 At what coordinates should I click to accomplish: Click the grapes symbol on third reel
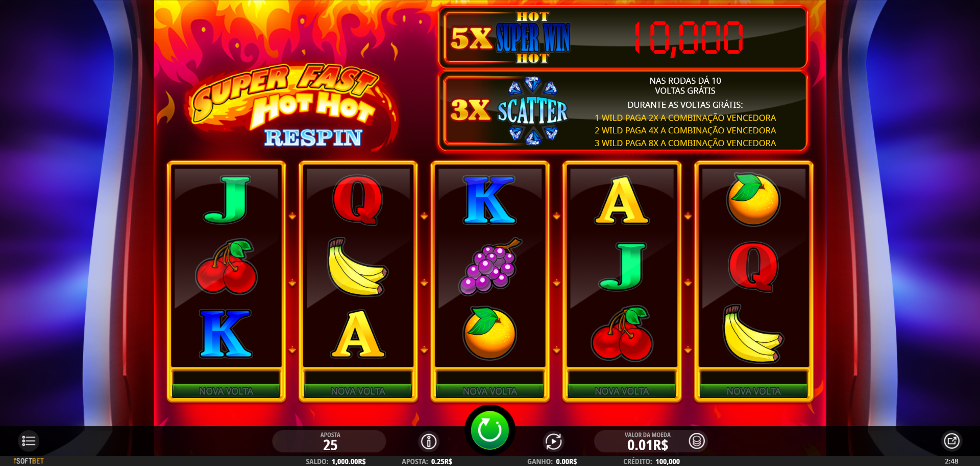(490, 266)
